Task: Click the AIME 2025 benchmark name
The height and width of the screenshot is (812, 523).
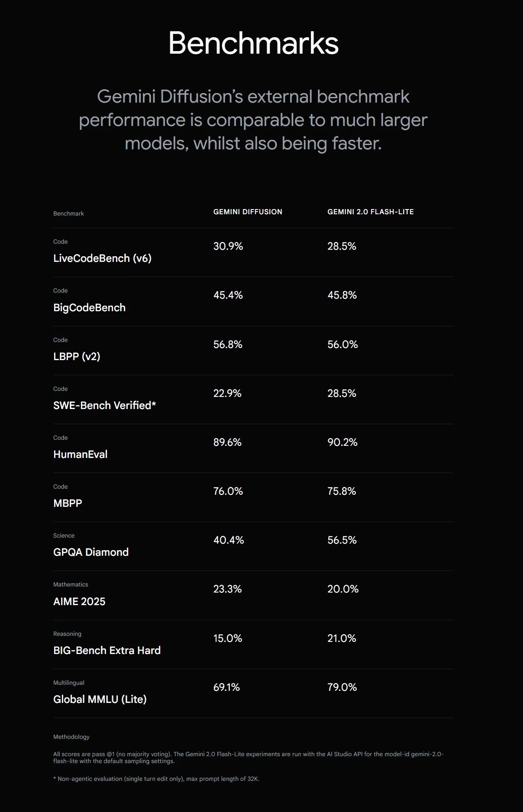Action: click(x=79, y=602)
